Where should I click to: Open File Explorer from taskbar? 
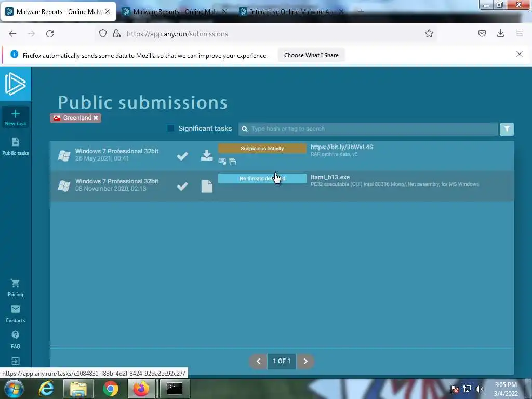coord(78,389)
